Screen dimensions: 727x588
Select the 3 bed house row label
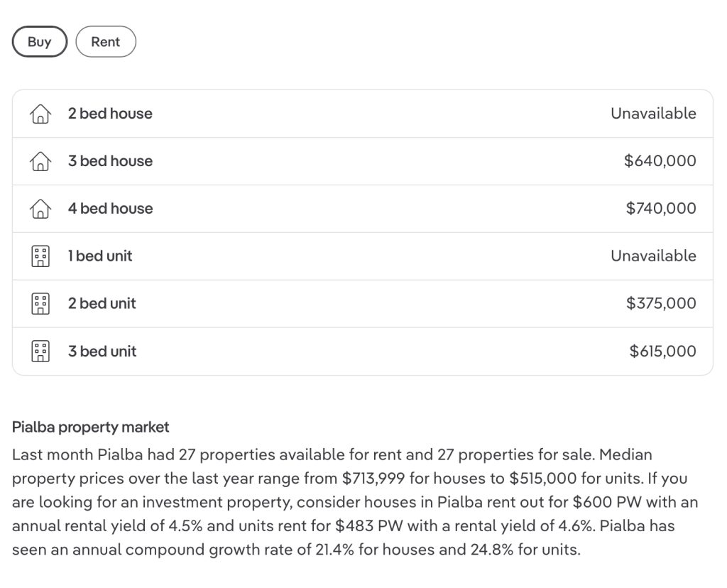click(110, 161)
